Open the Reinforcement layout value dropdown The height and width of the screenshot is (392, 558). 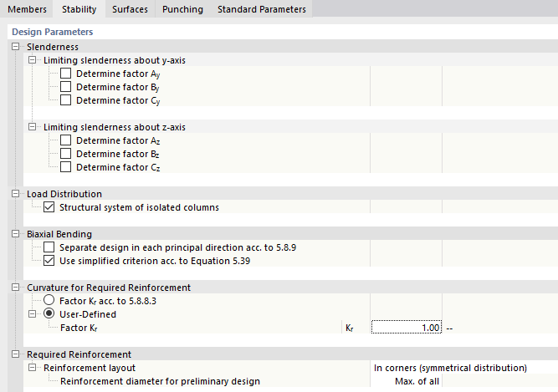463,368
